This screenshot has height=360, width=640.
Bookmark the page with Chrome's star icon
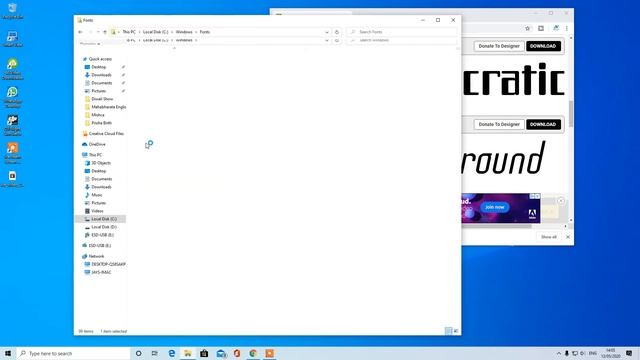pyautogui.click(x=527, y=28)
